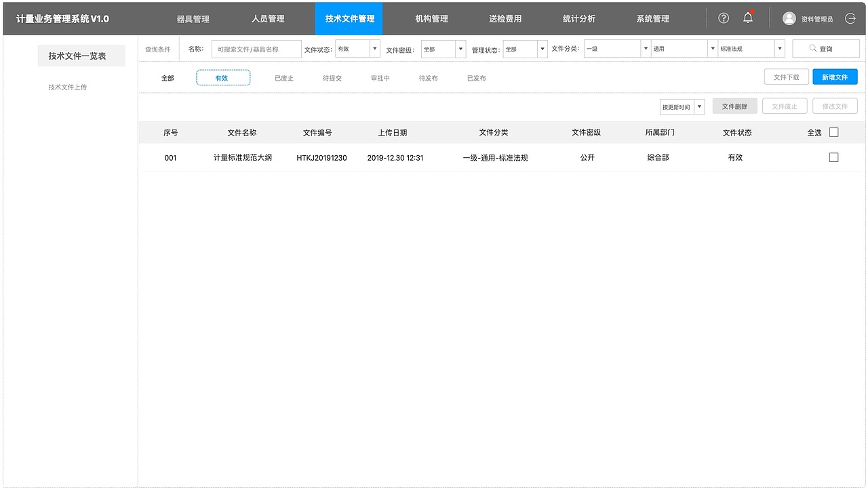Click the 计量标准规范大纲 file name
Viewport: 868px width, 490px height.
tap(243, 157)
